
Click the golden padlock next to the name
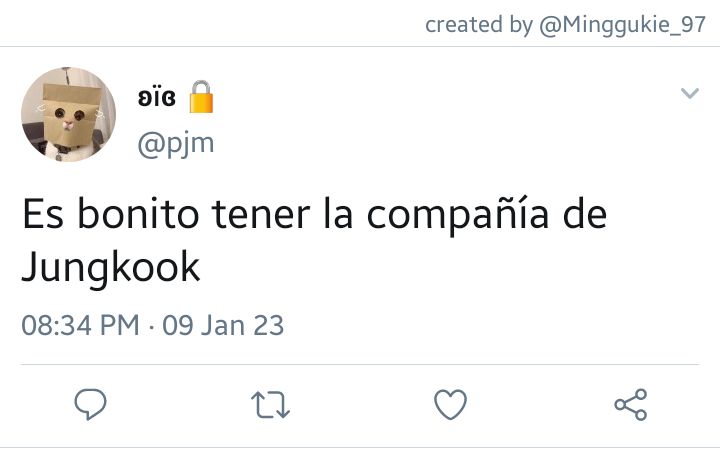tap(201, 97)
